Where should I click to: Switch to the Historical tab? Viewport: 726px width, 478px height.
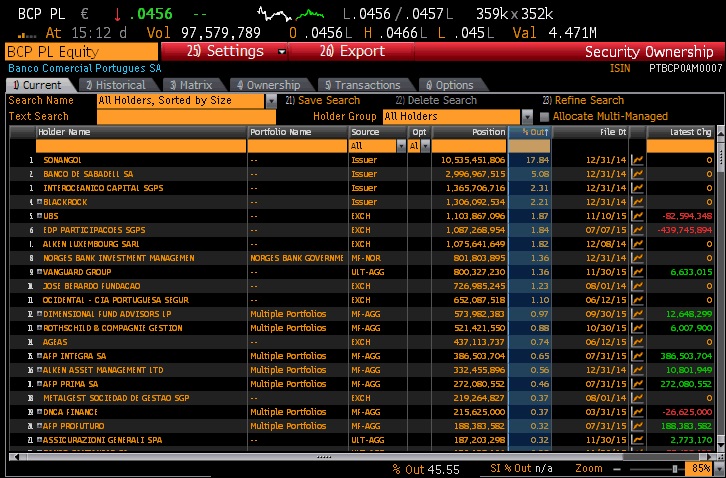pos(118,85)
